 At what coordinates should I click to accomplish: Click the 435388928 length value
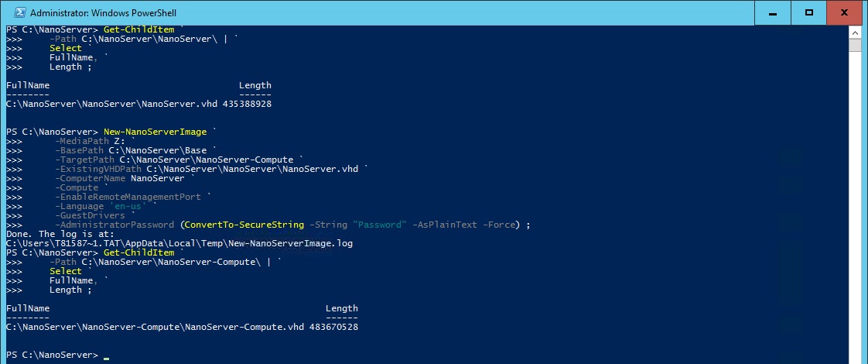pos(247,104)
